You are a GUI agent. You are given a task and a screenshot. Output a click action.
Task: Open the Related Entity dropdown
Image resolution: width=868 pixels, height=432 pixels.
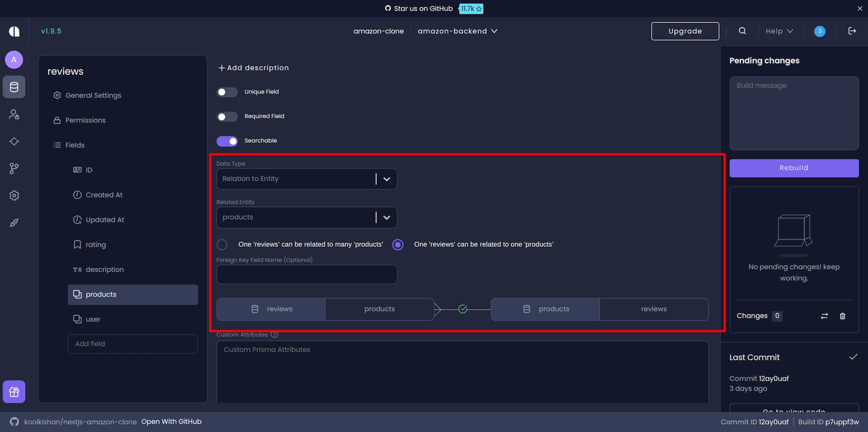tap(387, 218)
